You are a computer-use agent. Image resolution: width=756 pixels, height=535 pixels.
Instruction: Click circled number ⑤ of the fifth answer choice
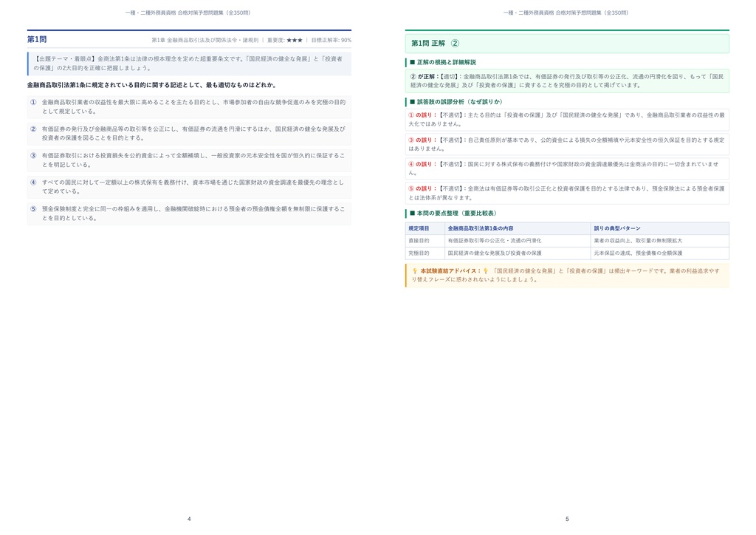point(33,209)
